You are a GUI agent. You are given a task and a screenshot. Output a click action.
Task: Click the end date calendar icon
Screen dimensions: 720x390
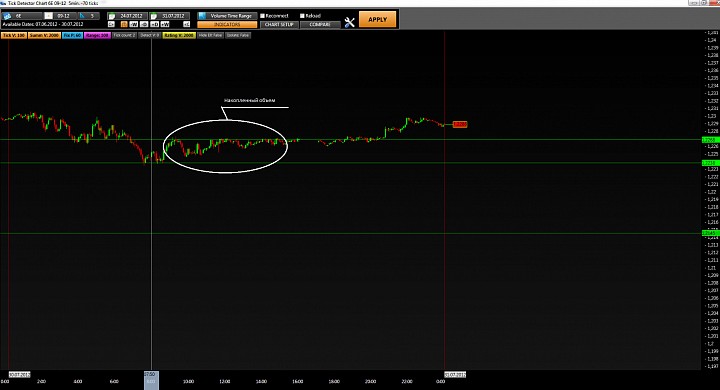pyautogui.click(x=154, y=16)
